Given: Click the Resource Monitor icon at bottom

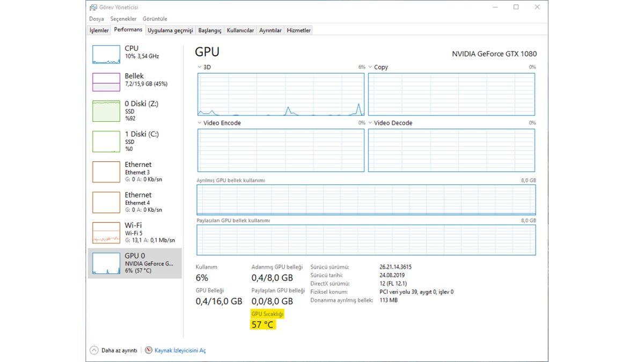Looking at the screenshot, I should click(x=149, y=350).
